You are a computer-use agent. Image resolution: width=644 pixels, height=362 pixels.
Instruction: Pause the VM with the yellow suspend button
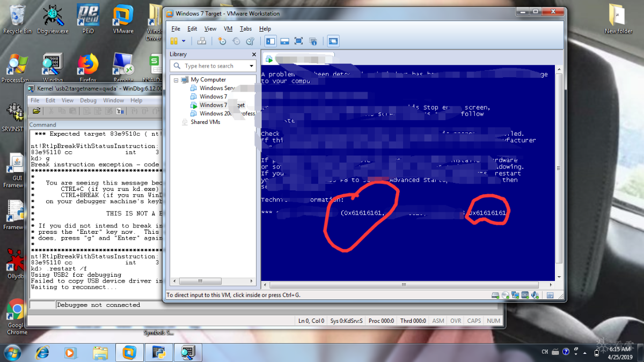(174, 41)
